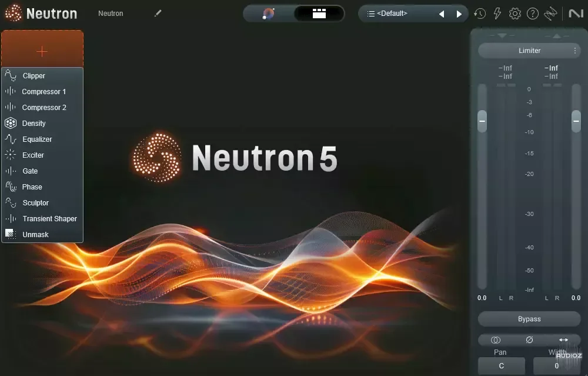Click the lightning bolt icon
Image resolution: width=588 pixels, height=376 pixels.
tap(497, 14)
